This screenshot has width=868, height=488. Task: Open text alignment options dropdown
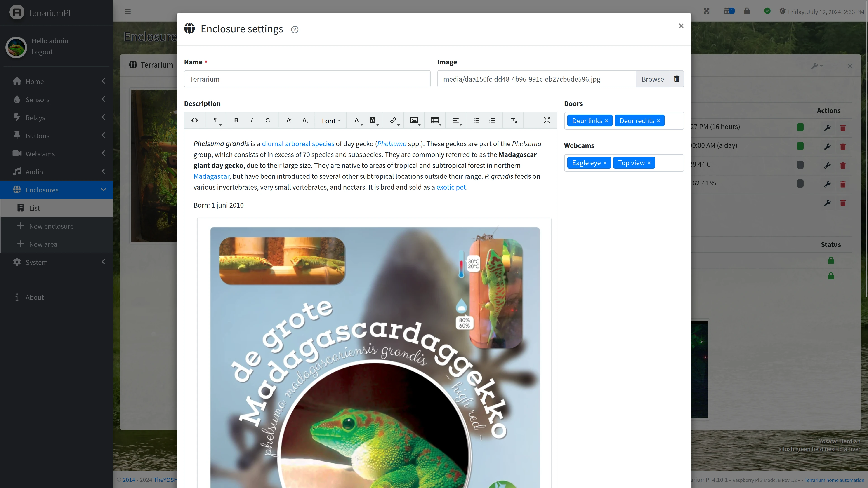457,120
